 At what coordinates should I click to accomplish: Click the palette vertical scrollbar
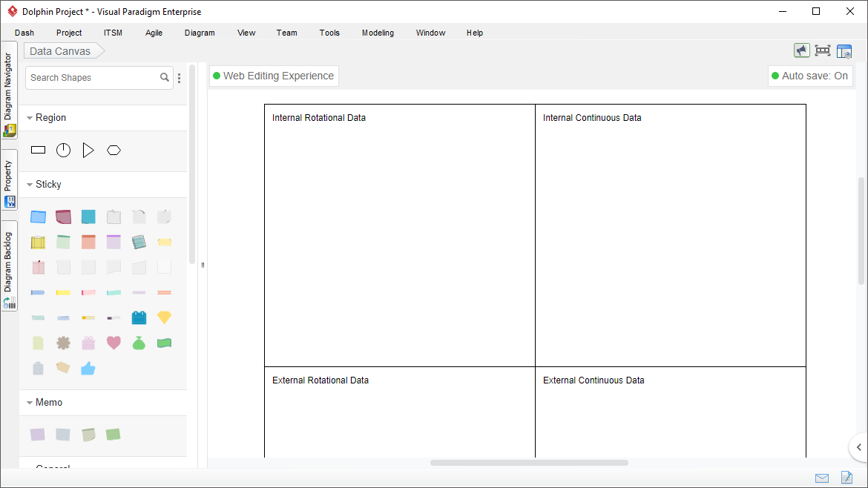coord(192,165)
